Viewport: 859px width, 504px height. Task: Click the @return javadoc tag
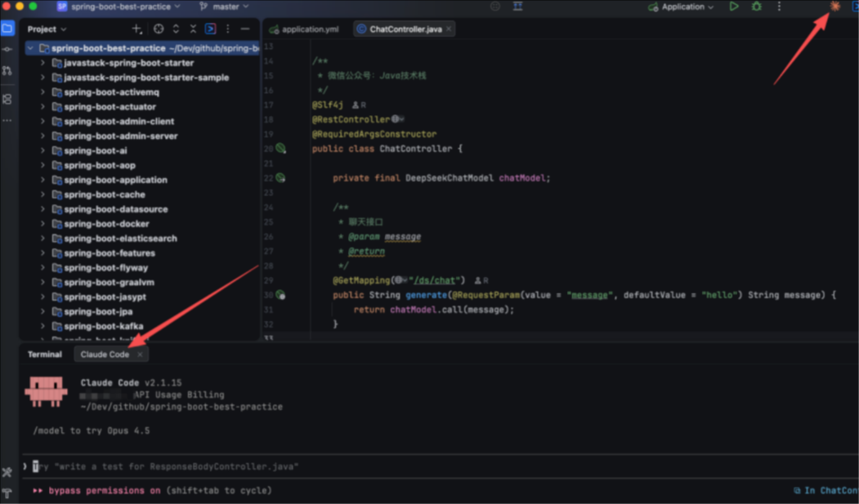(366, 251)
